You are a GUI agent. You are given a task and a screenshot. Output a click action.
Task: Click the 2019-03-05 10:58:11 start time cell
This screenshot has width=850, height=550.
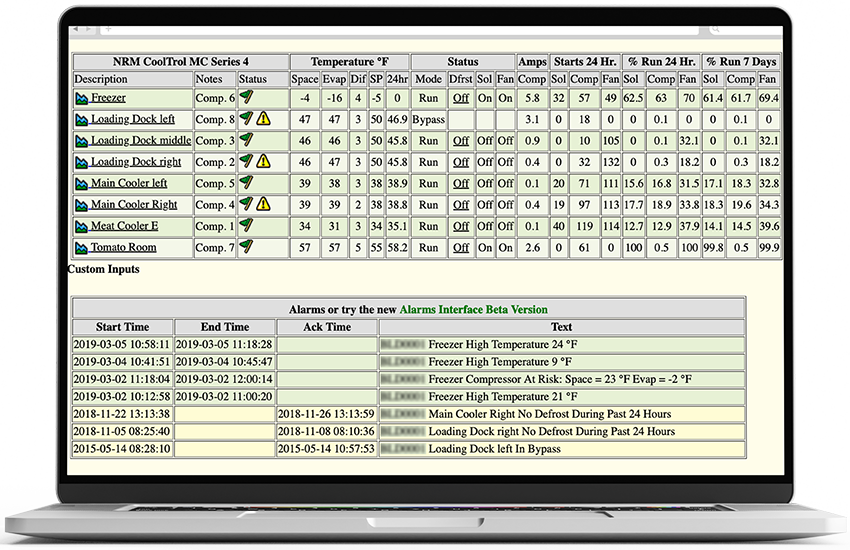[123, 344]
